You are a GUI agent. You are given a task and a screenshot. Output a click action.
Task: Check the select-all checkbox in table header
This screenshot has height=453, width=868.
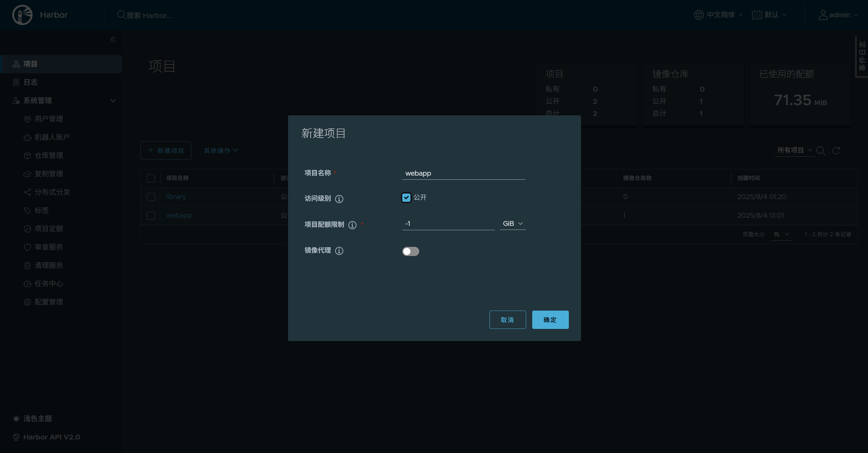coord(151,178)
